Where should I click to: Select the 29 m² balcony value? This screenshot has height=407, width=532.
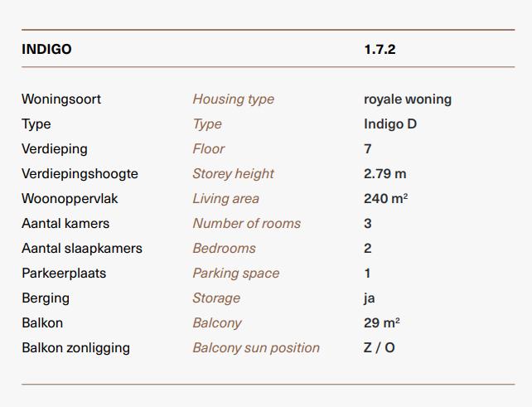click(x=382, y=322)
